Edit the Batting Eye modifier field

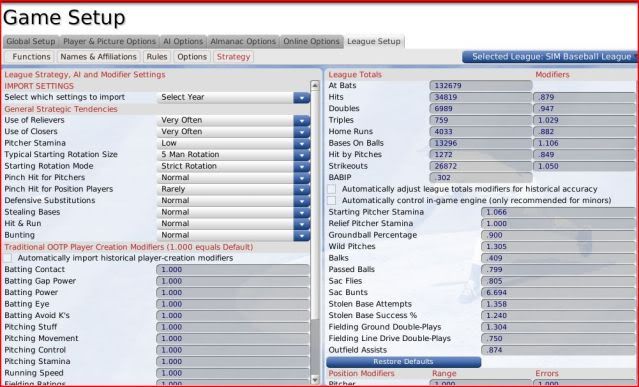point(233,304)
